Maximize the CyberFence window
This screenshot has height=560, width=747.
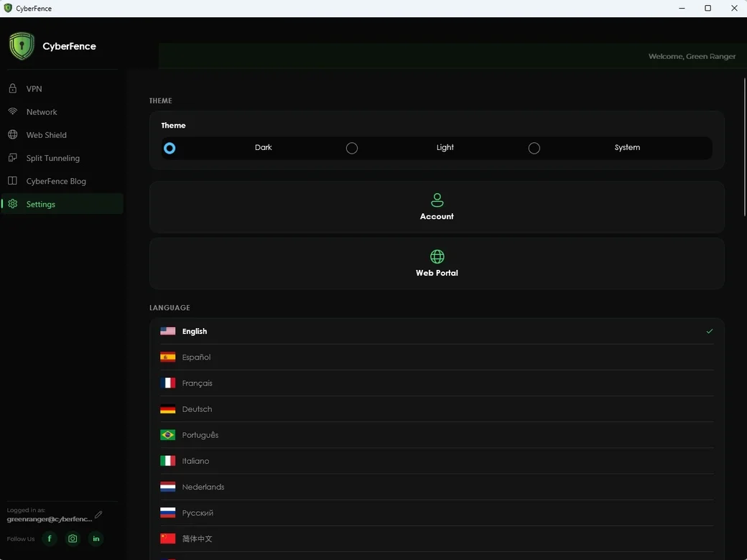click(x=708, y=8)
